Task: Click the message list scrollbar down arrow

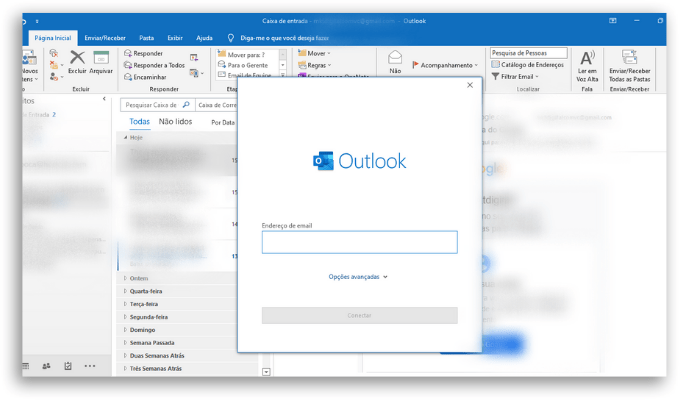Action: tap(267, 371)
